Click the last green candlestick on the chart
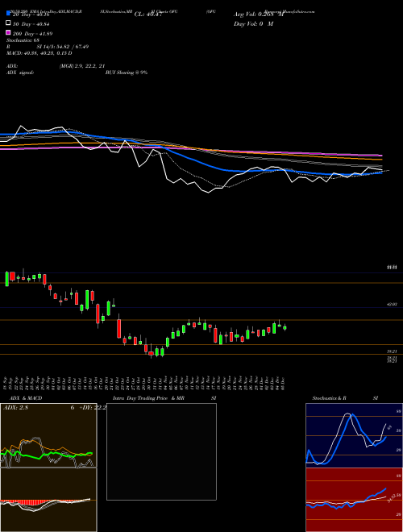403x532 pixels. pyautogui.click(x=285, y=327)
